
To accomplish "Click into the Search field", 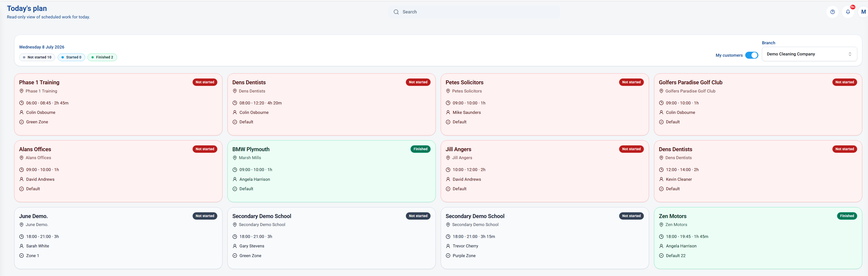I will (x=474, y=12).
